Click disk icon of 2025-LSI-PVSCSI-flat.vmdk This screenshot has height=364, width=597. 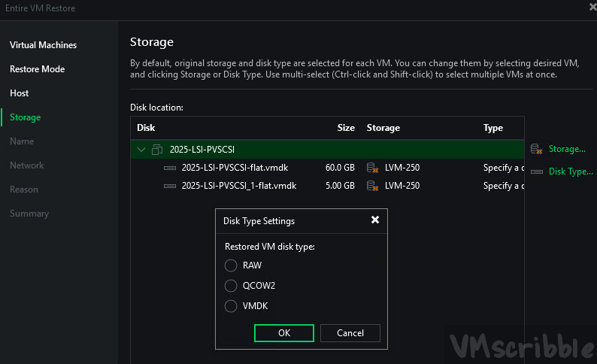pos(170,168)
